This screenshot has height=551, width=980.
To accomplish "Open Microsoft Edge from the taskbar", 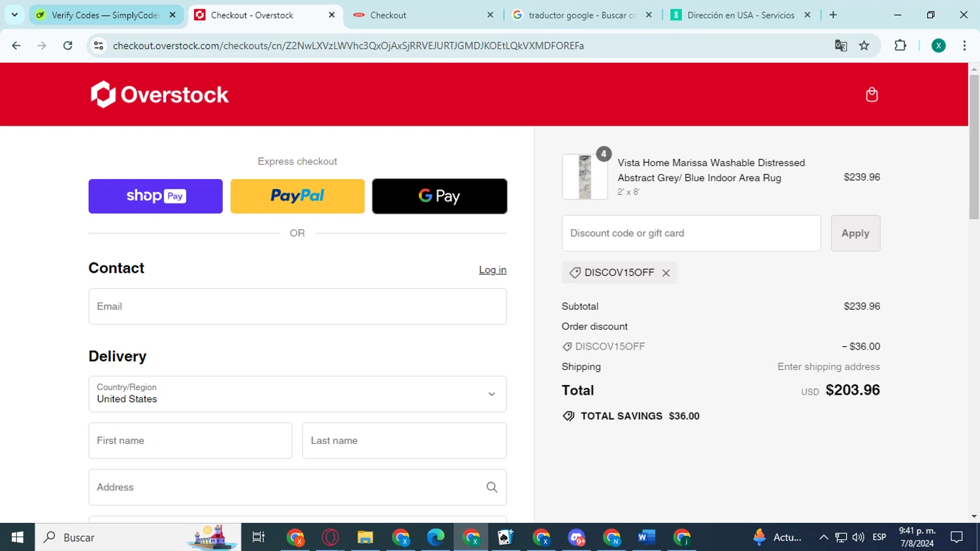I will [x=436, y=537].
